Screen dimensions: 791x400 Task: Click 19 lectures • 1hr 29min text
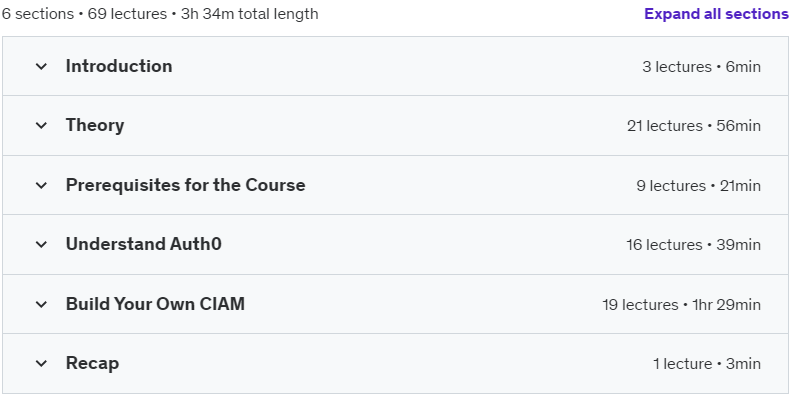[682, 305]
